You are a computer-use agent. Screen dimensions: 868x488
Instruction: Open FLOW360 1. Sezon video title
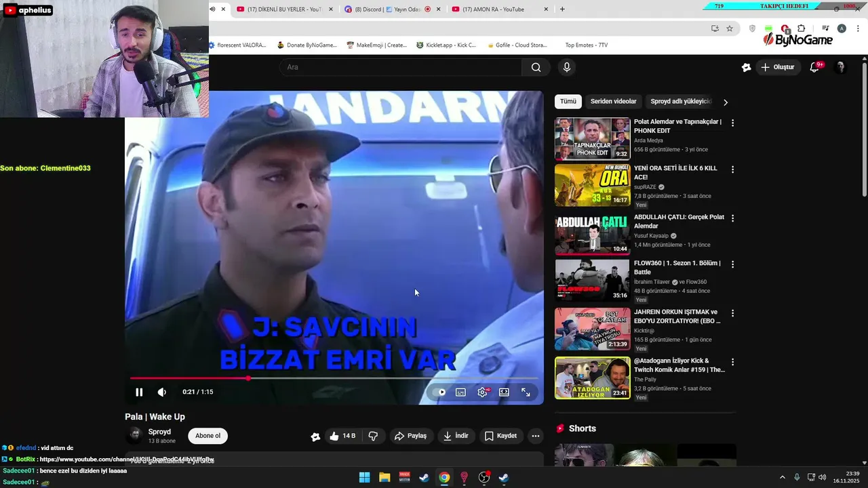(677, 268)
